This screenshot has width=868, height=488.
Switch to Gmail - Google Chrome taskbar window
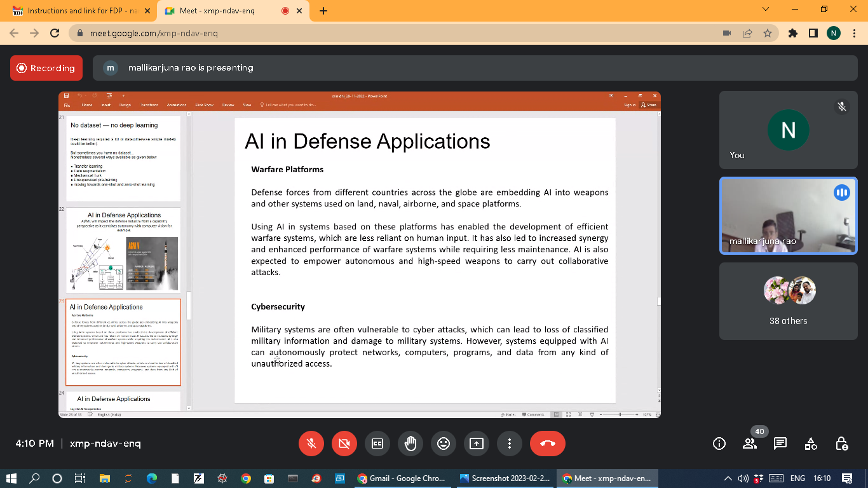tap(402, 478)
